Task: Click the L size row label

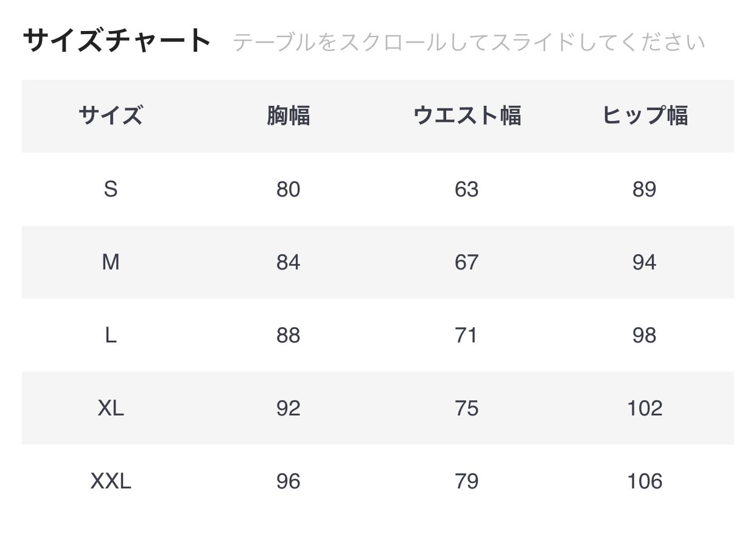Action: coord(110,335)
